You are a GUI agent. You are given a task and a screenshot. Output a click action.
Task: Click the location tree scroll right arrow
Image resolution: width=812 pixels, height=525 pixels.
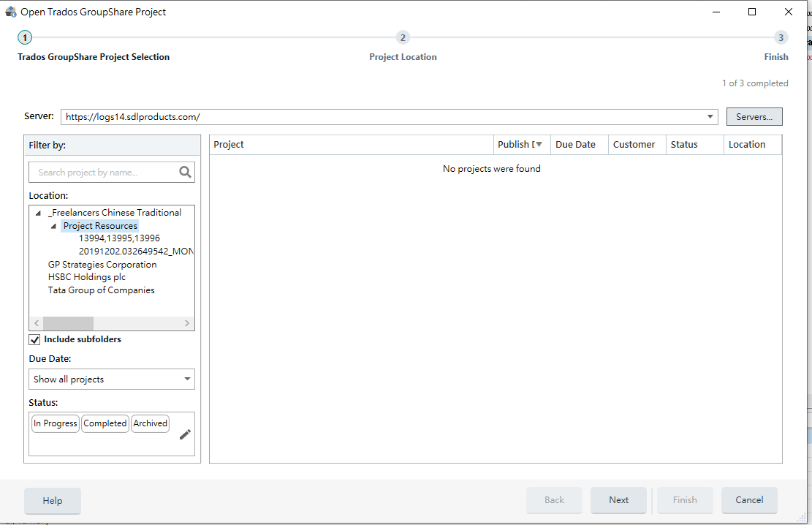187,323
